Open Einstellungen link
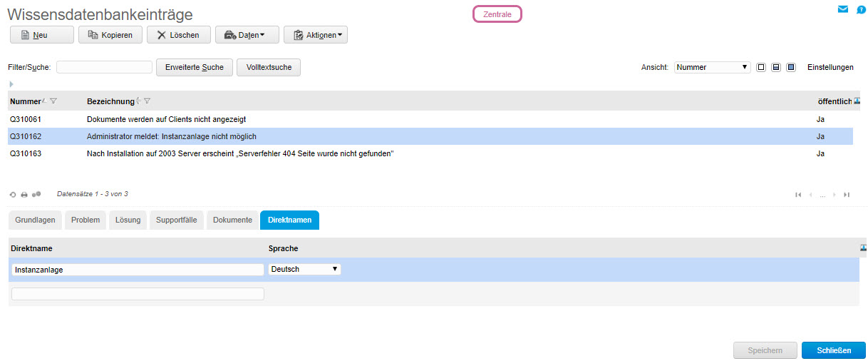868x361 pixels. point(830,67)
